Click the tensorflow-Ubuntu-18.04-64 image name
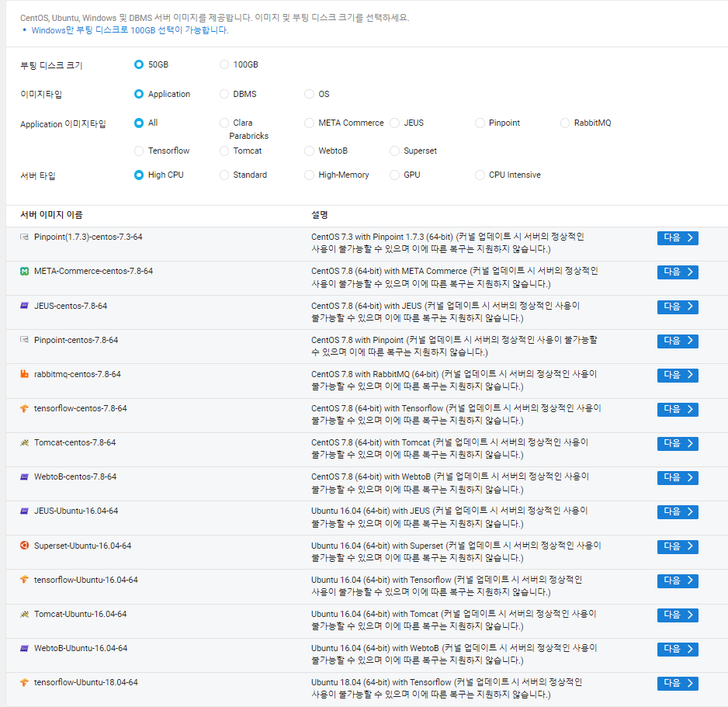Viewport: 728px width, 707px height. tap(86, 682)
